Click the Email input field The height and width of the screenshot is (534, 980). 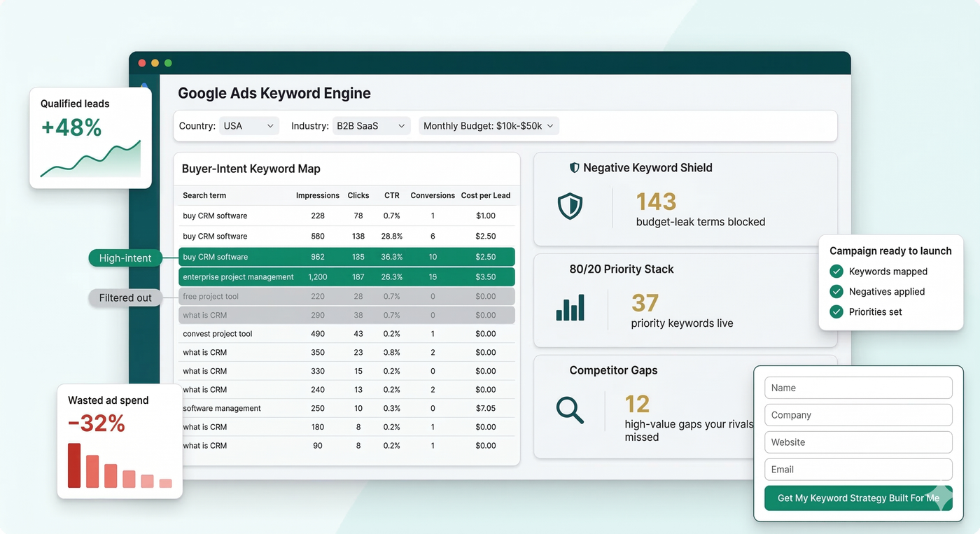coord(858,470)
